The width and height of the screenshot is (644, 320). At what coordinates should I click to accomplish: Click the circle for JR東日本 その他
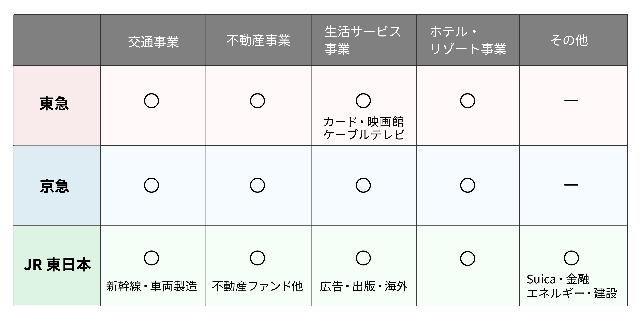coord(571,258)
